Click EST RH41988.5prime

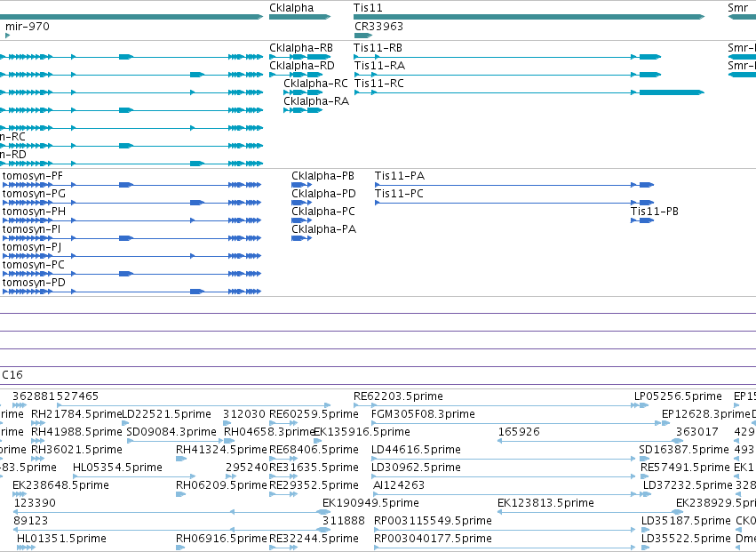pyautogui.click(x=38, y=441)
